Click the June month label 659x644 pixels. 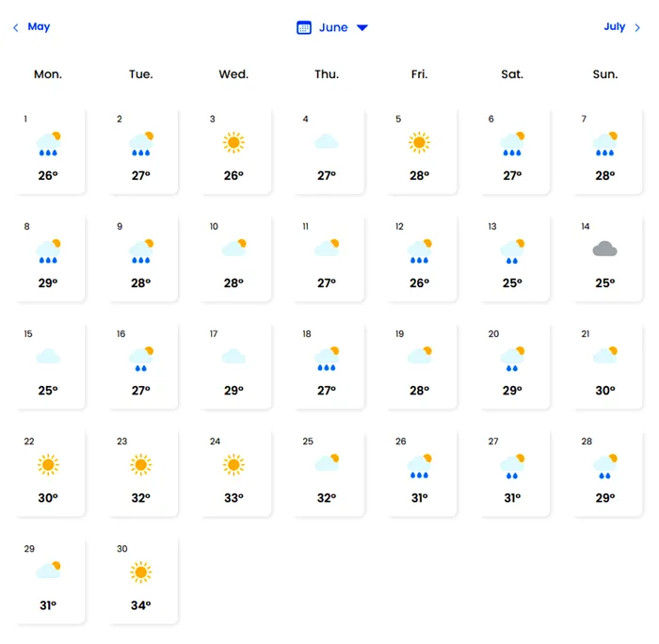tap(333, 27)
